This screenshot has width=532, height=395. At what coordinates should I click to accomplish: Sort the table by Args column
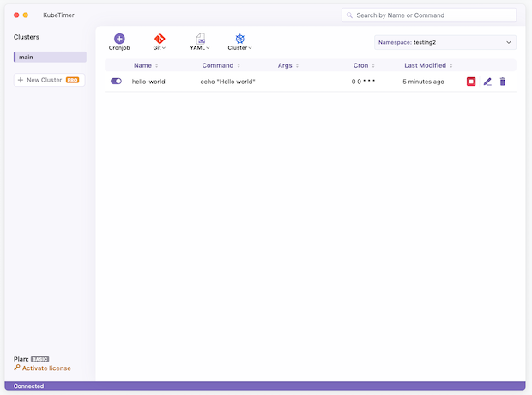pos(288,65)
